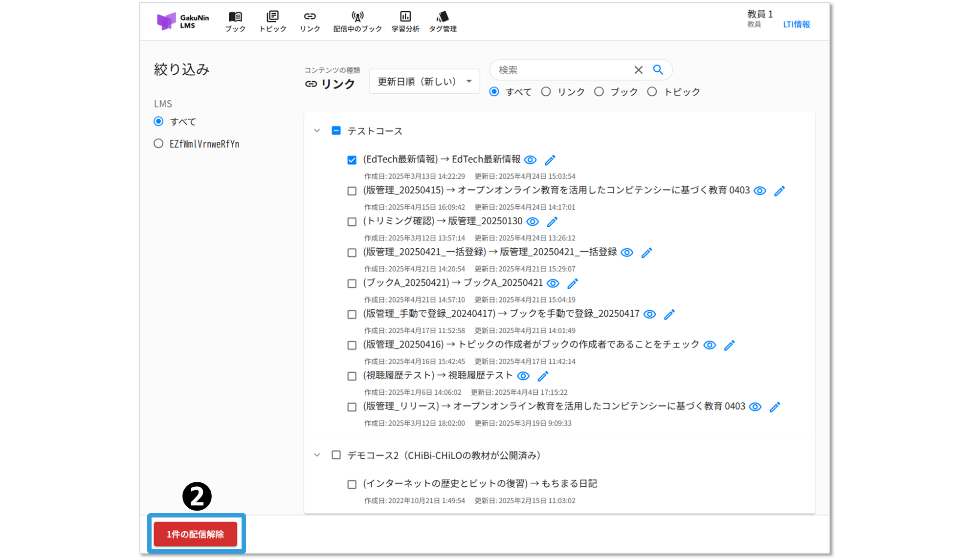Open the 更新日順（新しい）sort dropdown
This screenshot has width=978, height=560.
click(424, 81)
